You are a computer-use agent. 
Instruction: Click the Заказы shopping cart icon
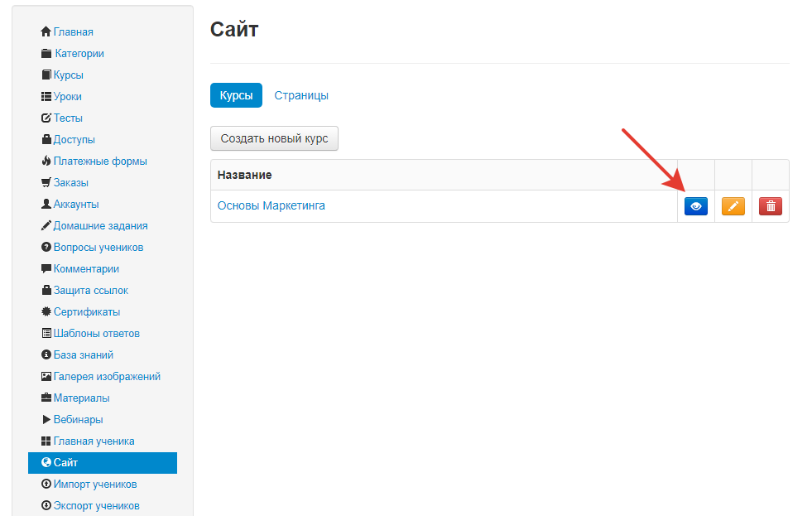46,182
